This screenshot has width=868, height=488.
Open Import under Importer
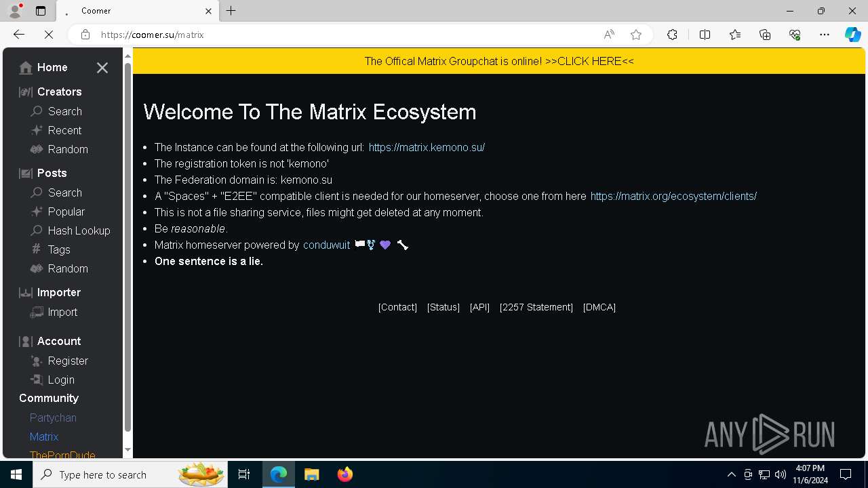[x=54, y=312]
